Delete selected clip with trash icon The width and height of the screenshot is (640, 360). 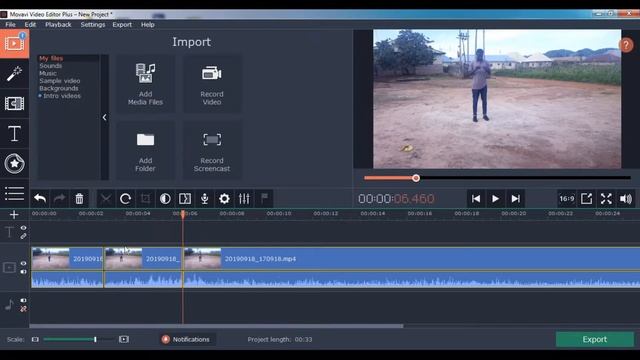[x=79, y=199]
